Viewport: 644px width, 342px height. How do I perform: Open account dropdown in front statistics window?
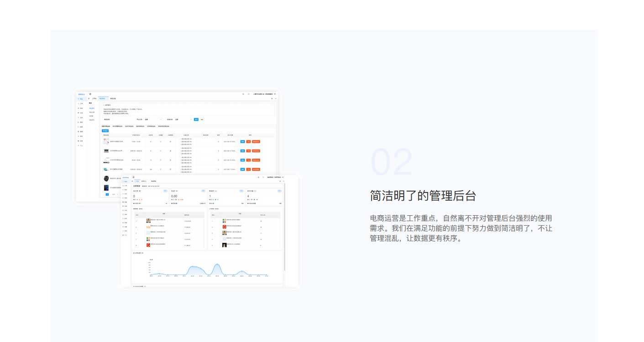(x=275, y=177)
